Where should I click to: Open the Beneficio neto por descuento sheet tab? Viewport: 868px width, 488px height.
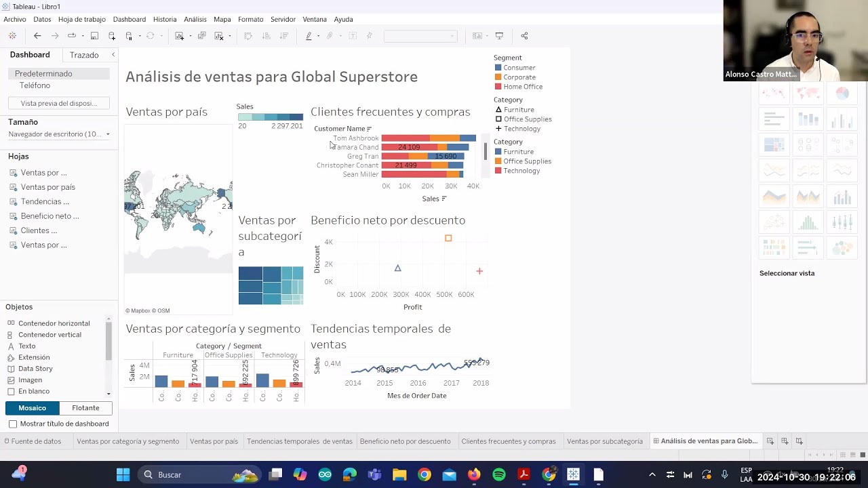(405, 441)
